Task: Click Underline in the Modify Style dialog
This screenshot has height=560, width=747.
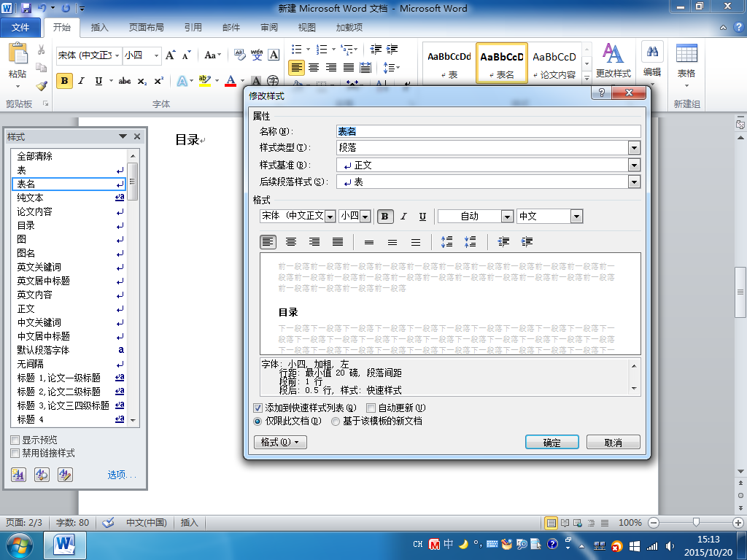Action: [422, 216]
